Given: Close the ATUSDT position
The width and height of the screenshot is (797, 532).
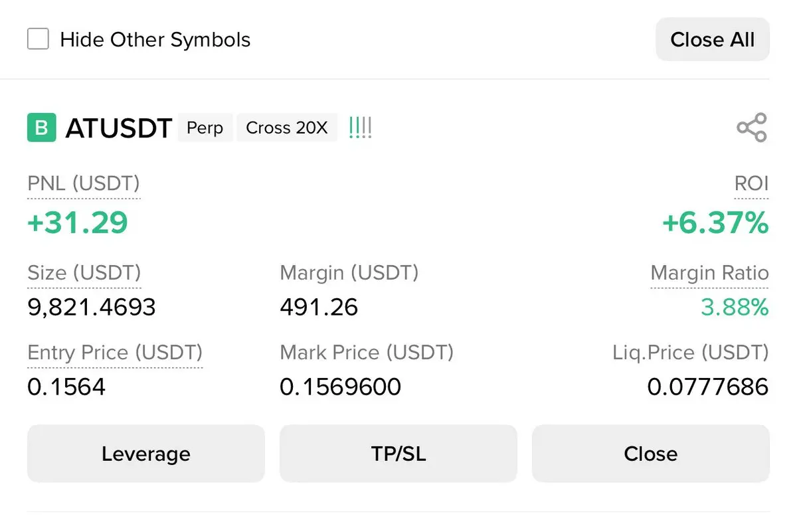Looking at the screenshot, I should coord(650,454).
